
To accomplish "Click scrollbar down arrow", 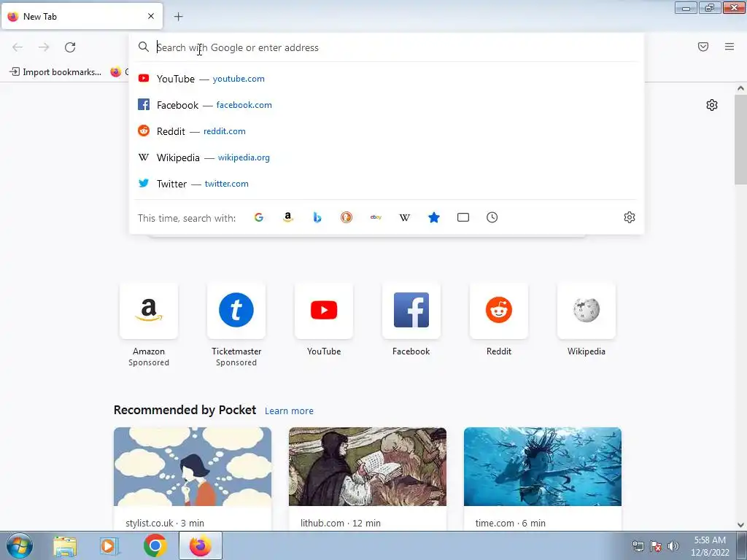I will [740, 525].
